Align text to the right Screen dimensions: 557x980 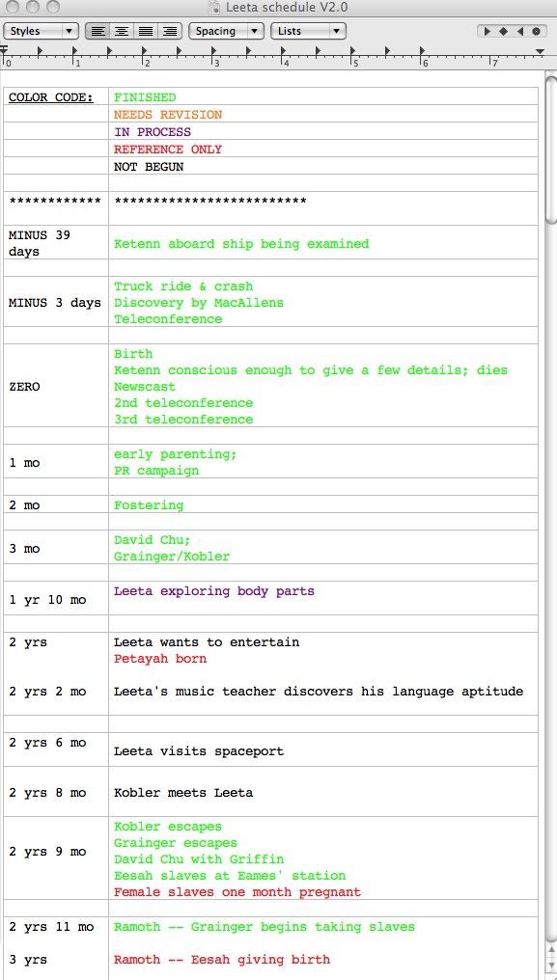click(170, 31)
